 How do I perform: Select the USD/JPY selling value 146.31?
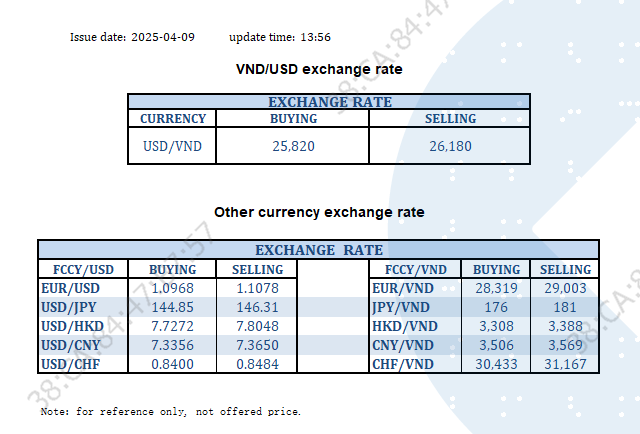pos(257,307)
